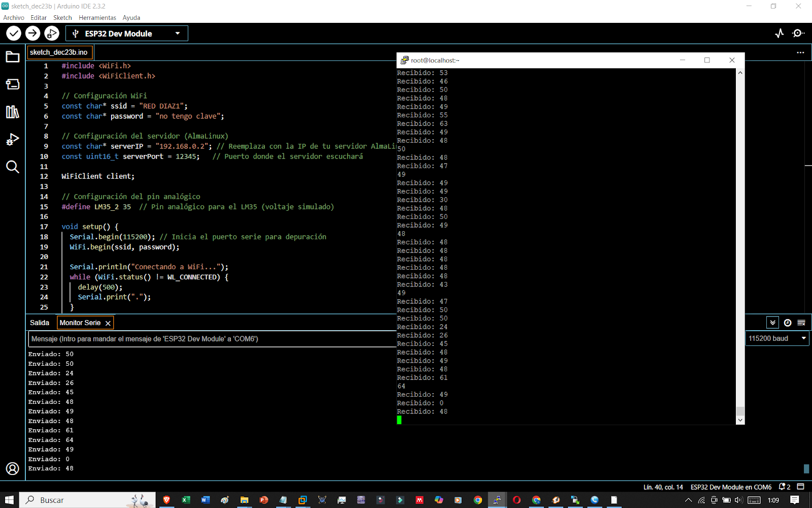812x508 pixels.
Task: Click the WiFiClient client declaration line
Action: 98,176
